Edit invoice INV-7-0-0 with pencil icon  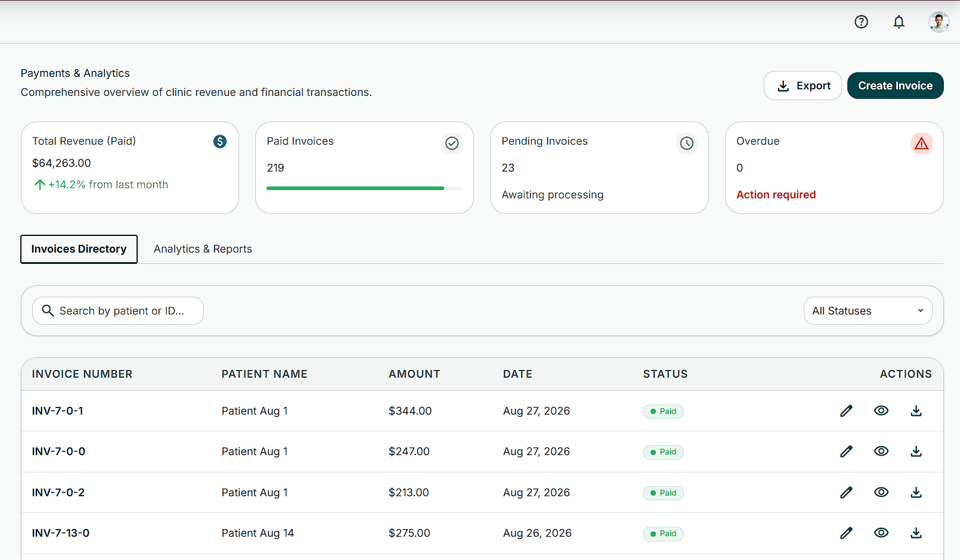point(846,452)
